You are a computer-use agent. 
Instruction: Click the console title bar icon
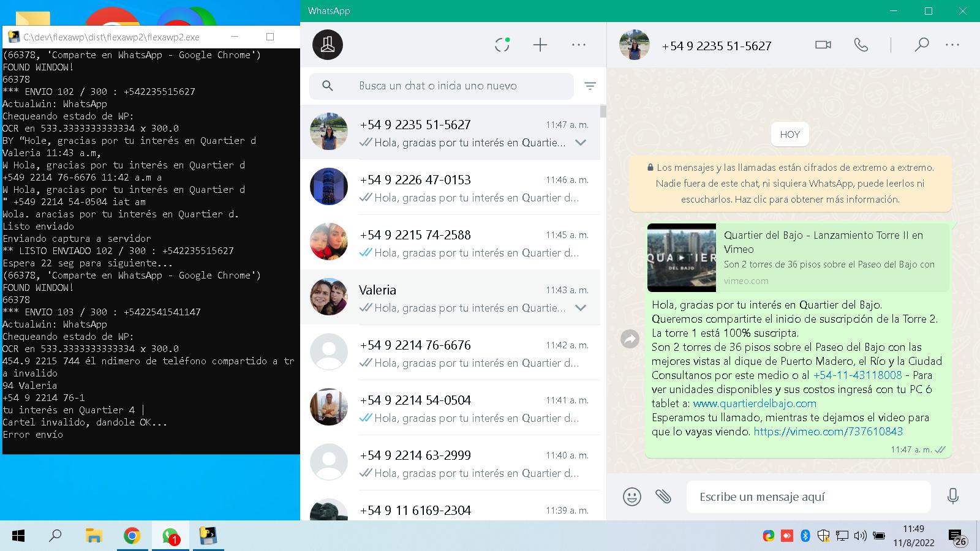[13, 37]
